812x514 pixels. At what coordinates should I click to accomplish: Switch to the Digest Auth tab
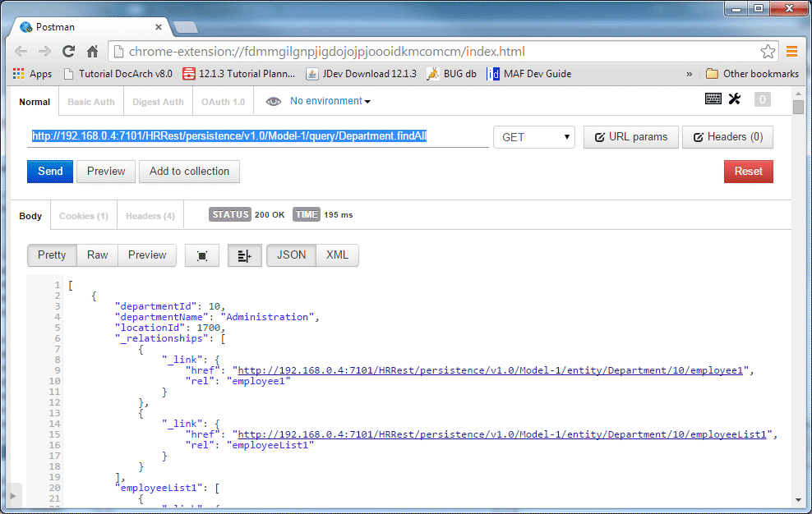pyautogui.click(x=158, y=102)
